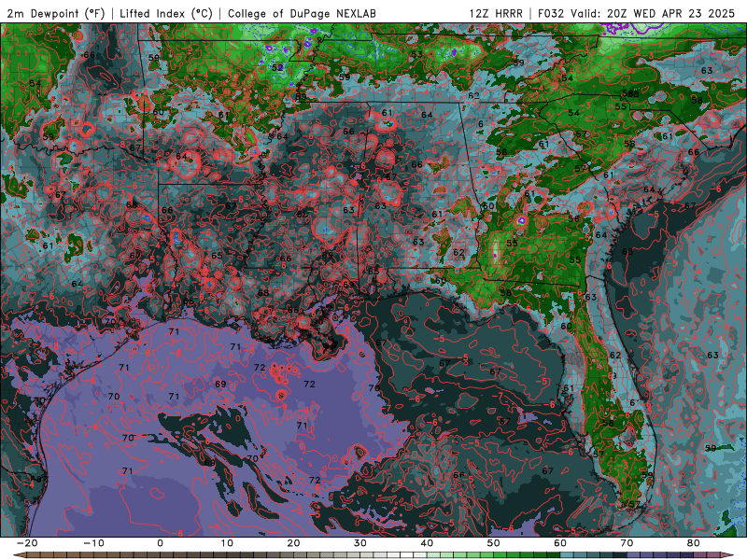Viewport: 747px width, 560px height.
Task: Click the 'Lifted Index (°C)' title text
Action: point(166,13)
